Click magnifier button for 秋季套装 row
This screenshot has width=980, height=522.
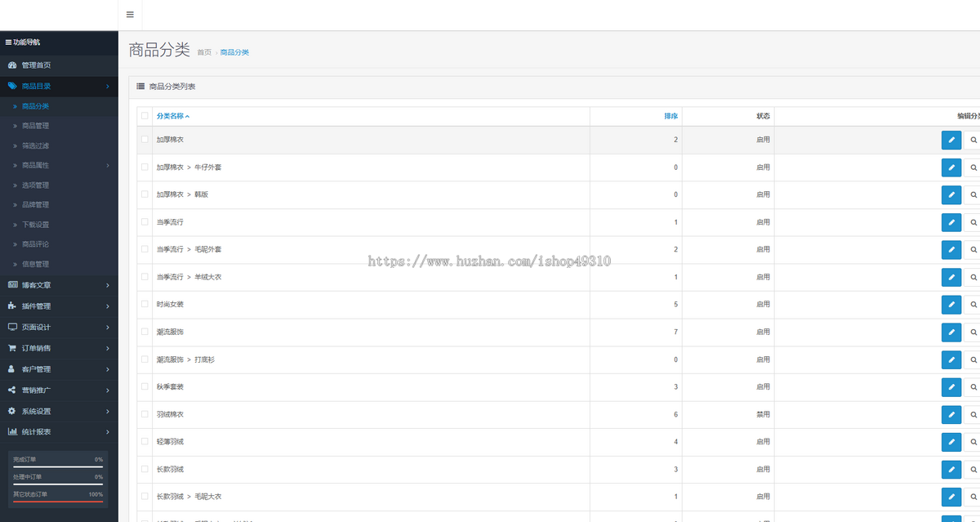(973, 387)
